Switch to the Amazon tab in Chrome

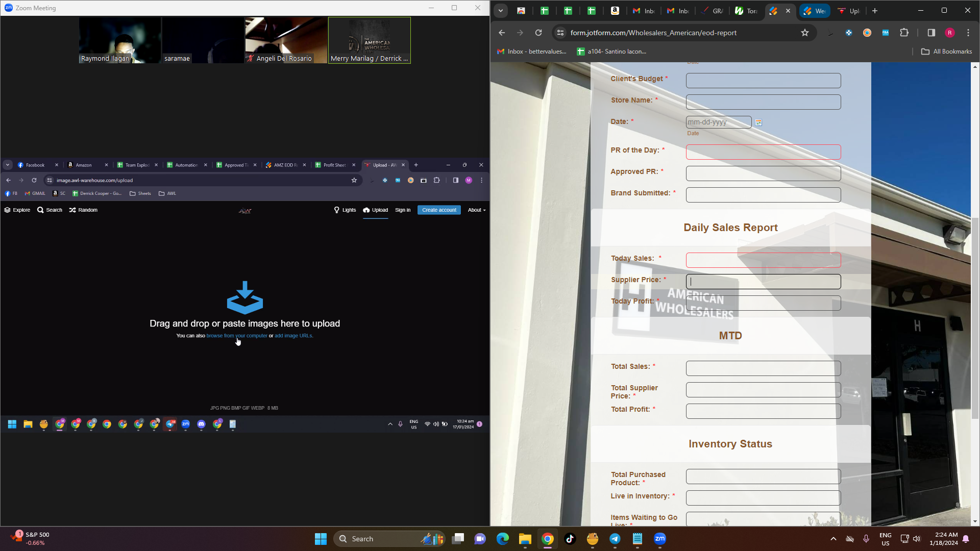[x=615, y=11]
